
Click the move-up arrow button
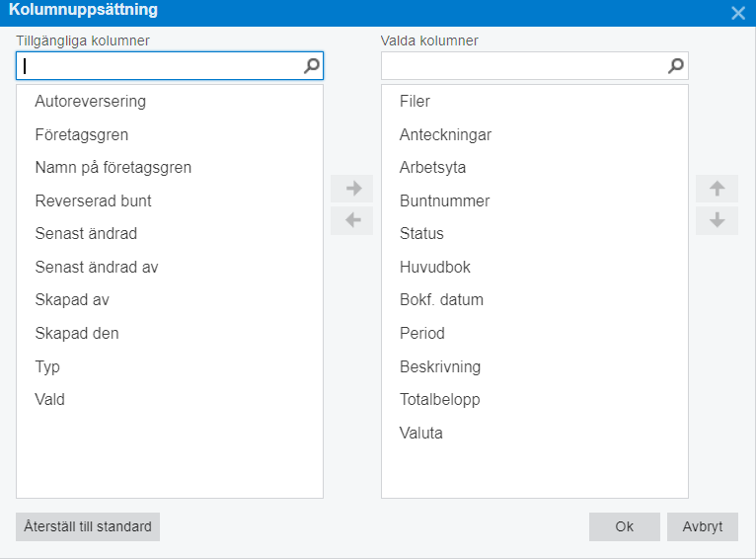(x=717, y=188)
